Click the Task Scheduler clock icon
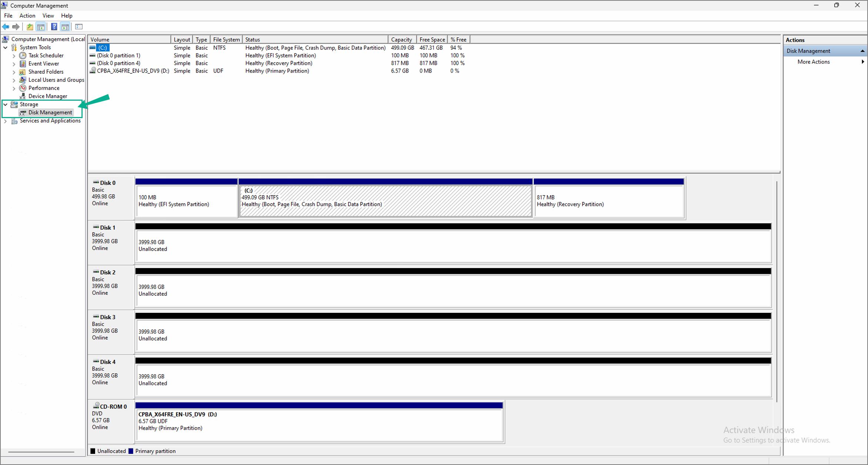Screen dimensions: 868x465 click(23, 56)
